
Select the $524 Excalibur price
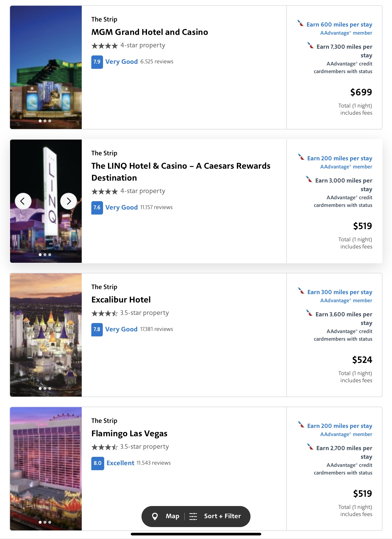(x=362, y=360)
